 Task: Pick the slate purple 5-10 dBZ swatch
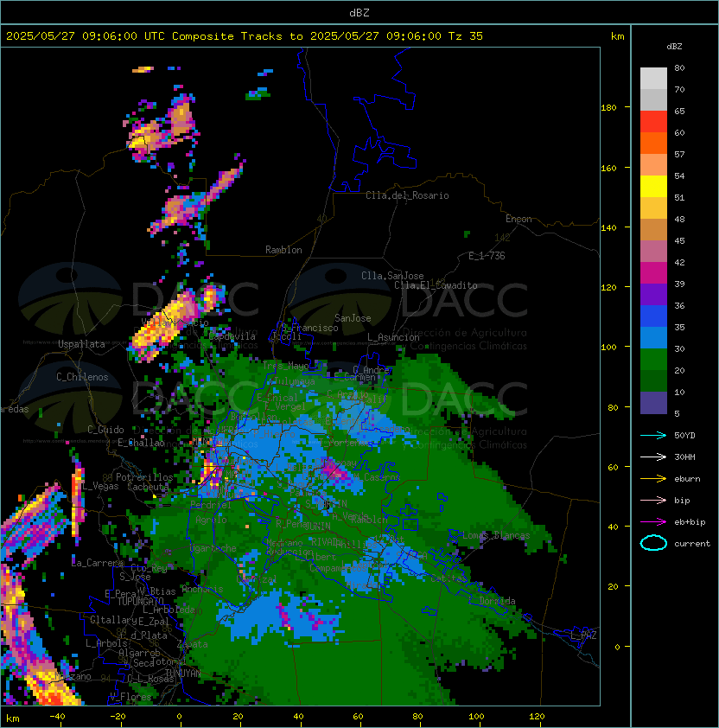coord(653,403)
